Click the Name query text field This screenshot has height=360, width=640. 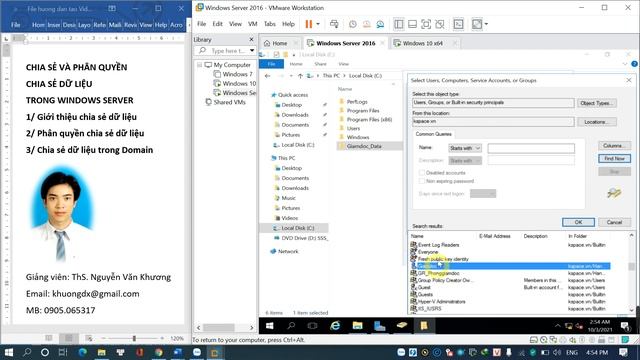click(531, 148)
